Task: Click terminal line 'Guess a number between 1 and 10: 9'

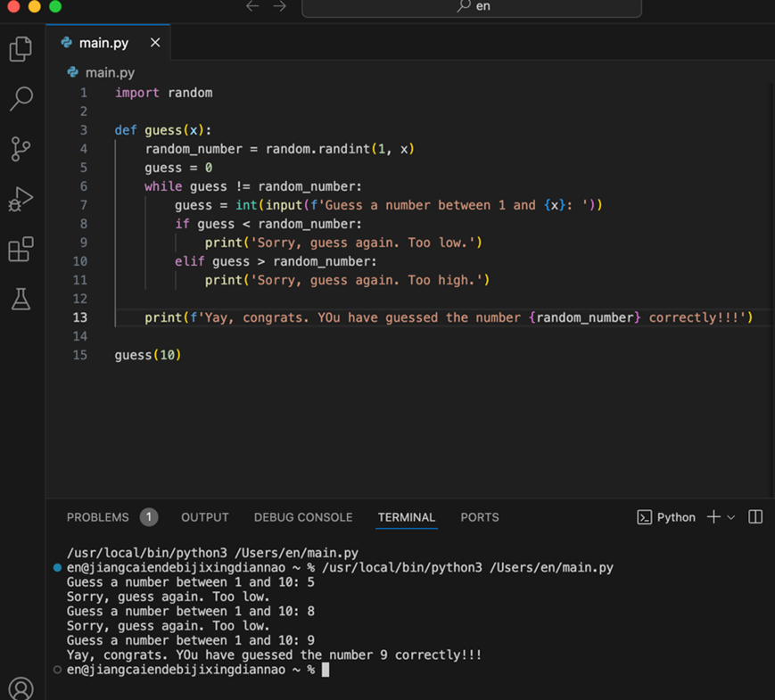Action: click(190, 640)
